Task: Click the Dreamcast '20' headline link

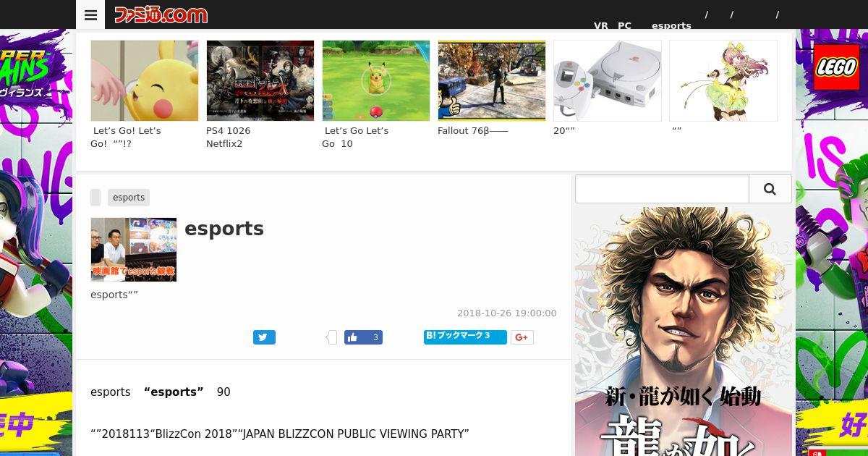Action: (564, 131)
